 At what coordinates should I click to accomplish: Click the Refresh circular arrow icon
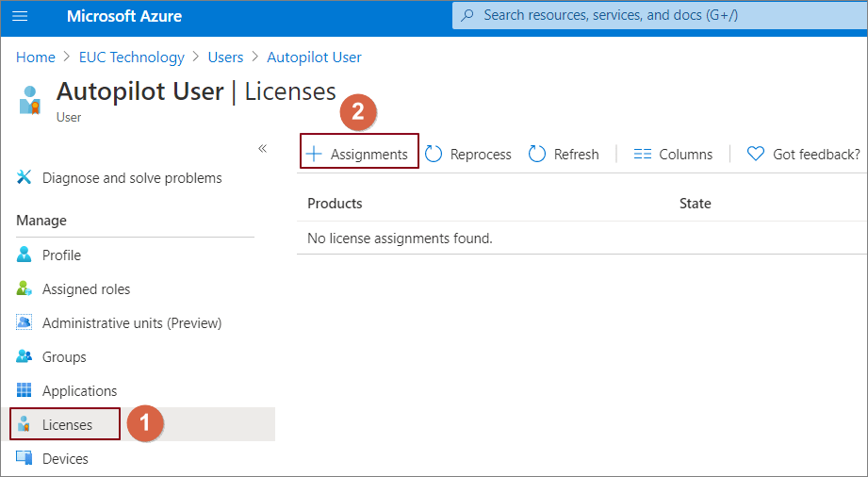537,154
